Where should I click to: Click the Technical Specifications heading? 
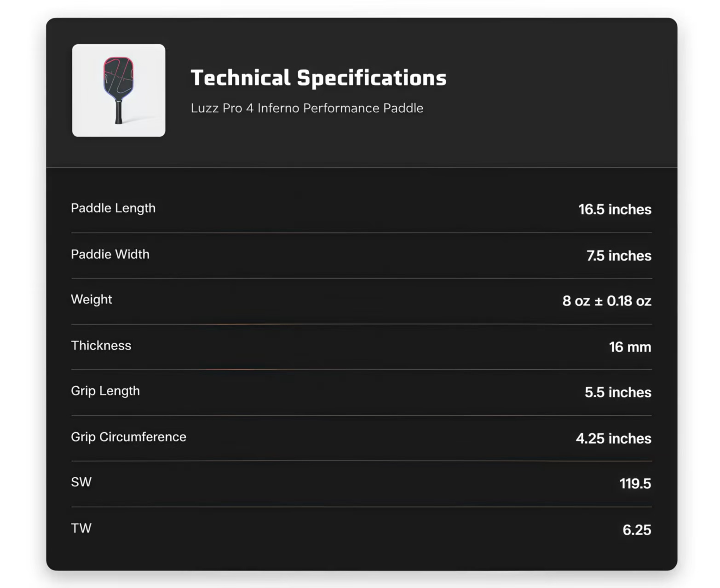click(x=318, y=78)
